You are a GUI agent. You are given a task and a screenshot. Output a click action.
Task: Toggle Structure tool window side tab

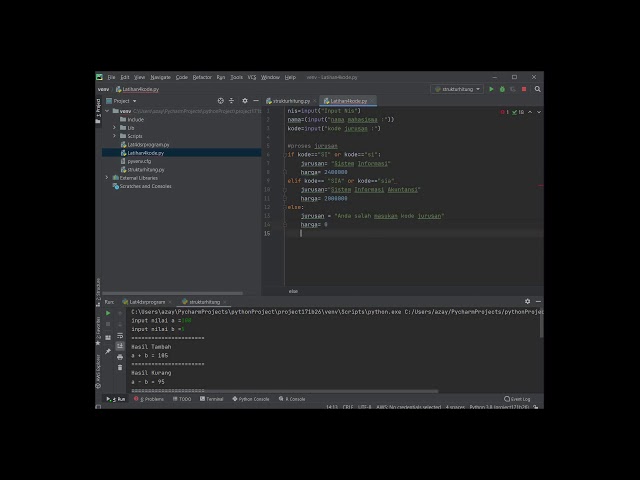tap(98, 292)
